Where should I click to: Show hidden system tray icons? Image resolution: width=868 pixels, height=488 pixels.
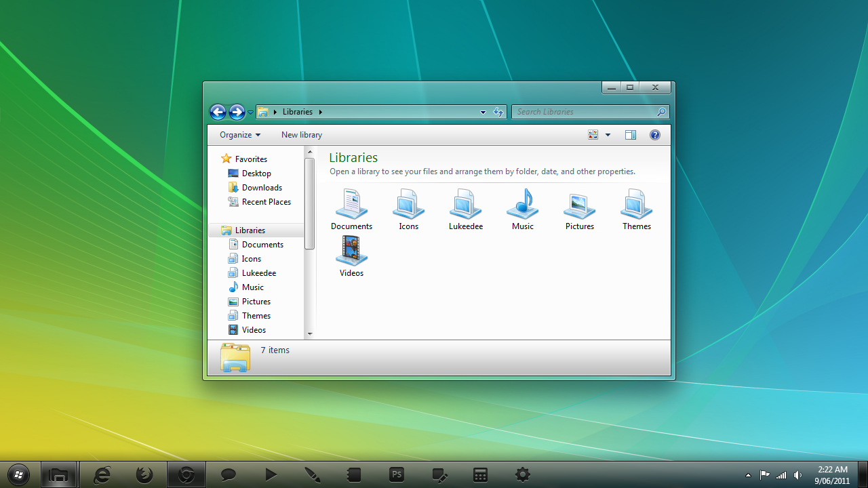pyautogui.click(x=748, y=475)
